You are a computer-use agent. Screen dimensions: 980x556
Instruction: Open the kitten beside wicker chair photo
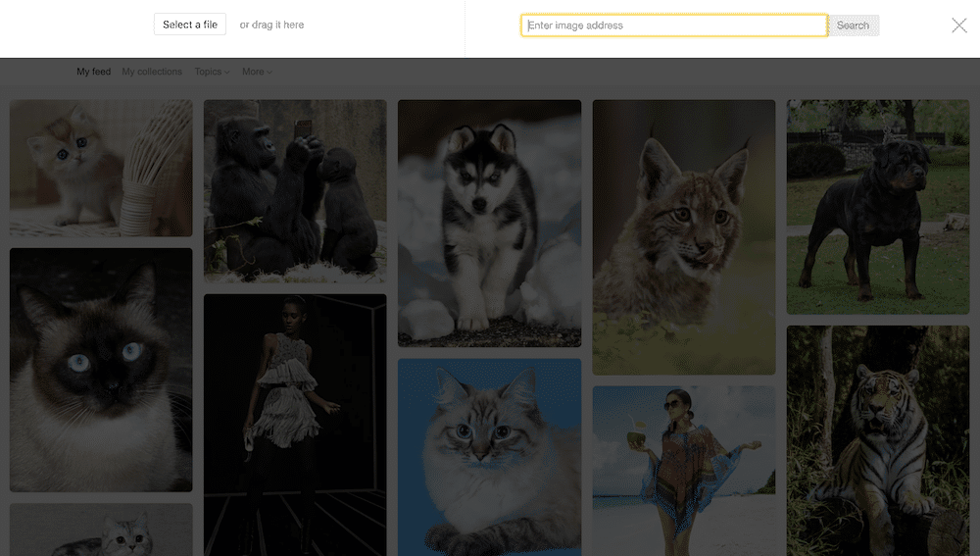pyautogui.click(x=101, y=168)
